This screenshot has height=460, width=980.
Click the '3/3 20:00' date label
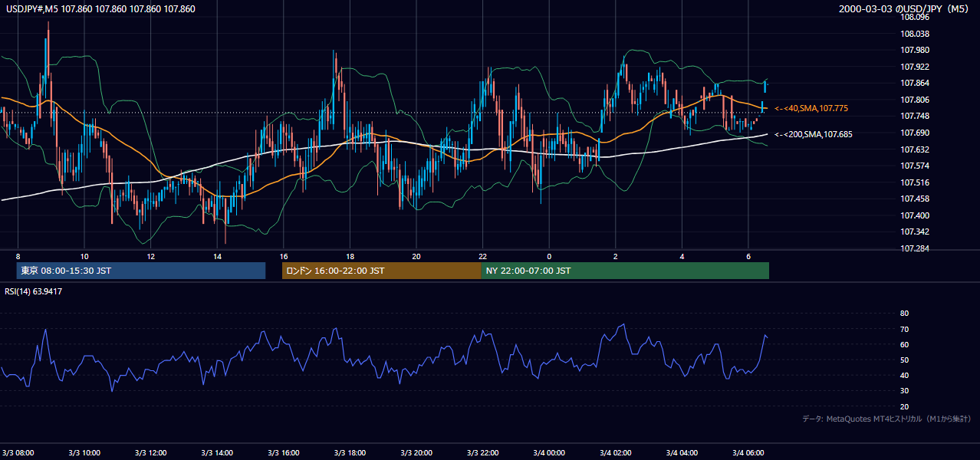[416, 452]
